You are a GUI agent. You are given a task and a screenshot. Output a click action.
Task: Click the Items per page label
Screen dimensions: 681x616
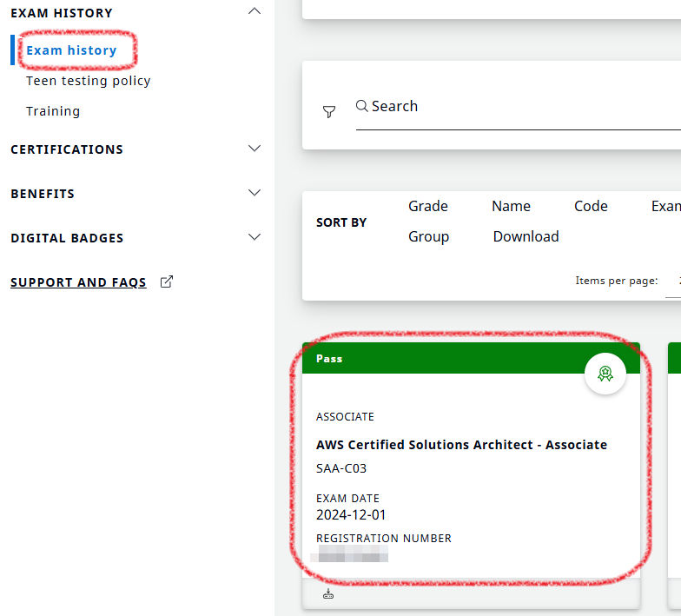[617, 281]
